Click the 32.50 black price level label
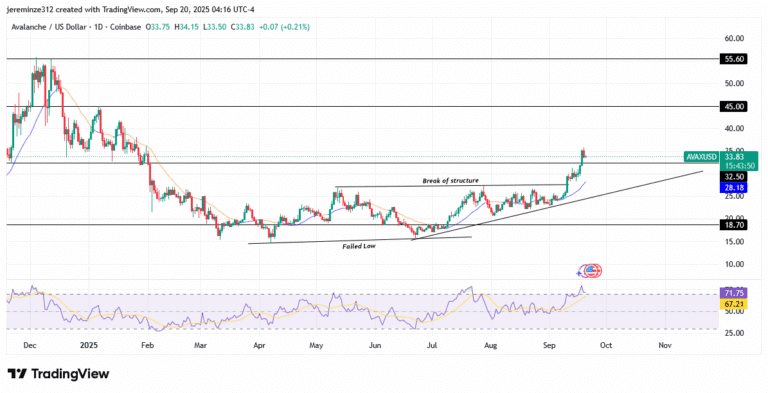 [734, 176]
